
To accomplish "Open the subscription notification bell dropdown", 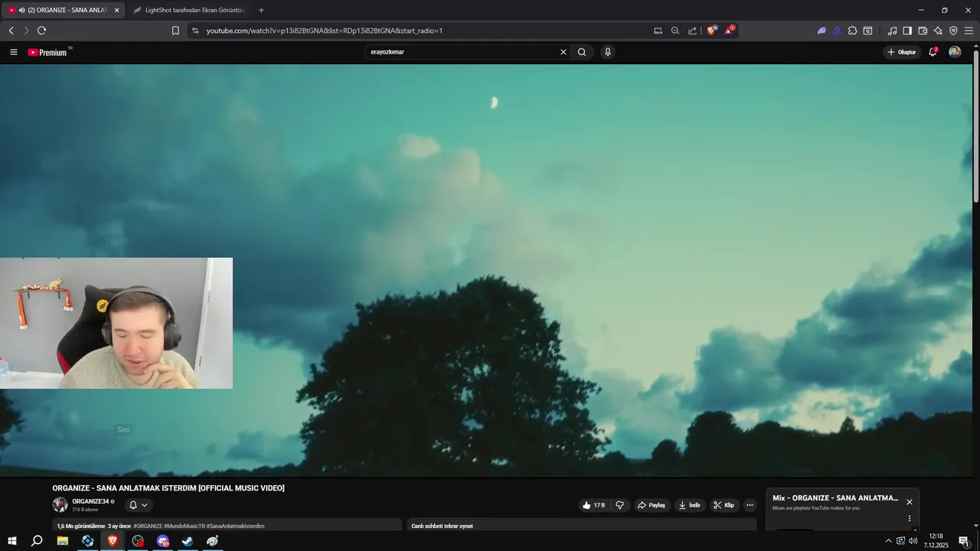I will pyautogui.click(x=138, y=505).
